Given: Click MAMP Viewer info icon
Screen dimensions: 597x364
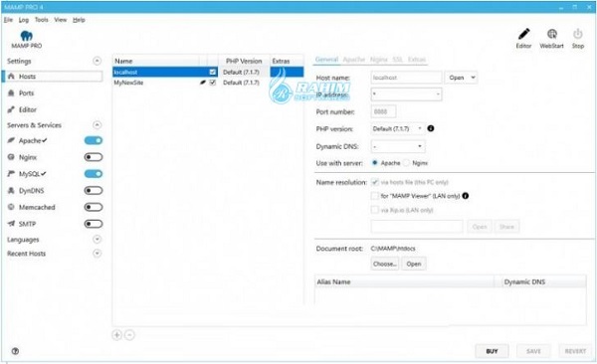Looking at the screenshot, I should pyautogui.click(x=466, y=196).
